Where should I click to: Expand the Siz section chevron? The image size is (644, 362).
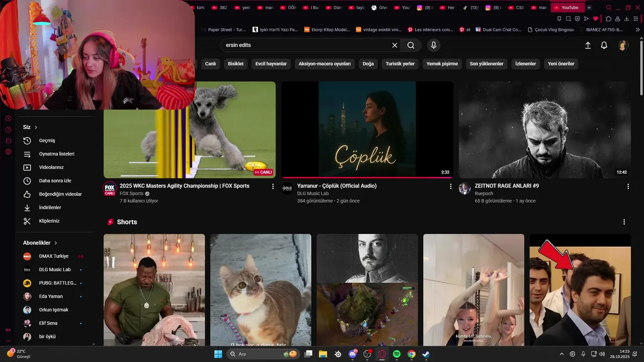point(36,127)
